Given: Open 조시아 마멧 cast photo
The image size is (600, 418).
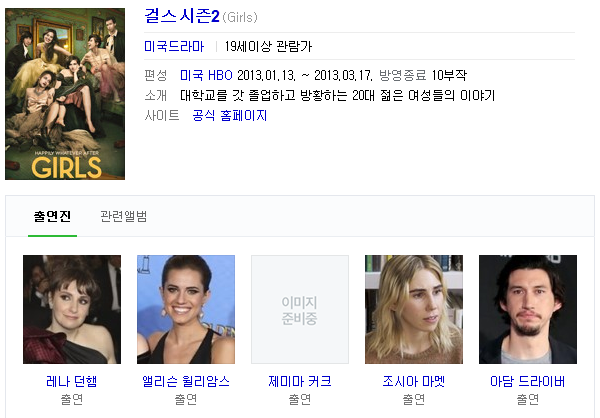Looking at the screenshot, I should click(414, 309).
